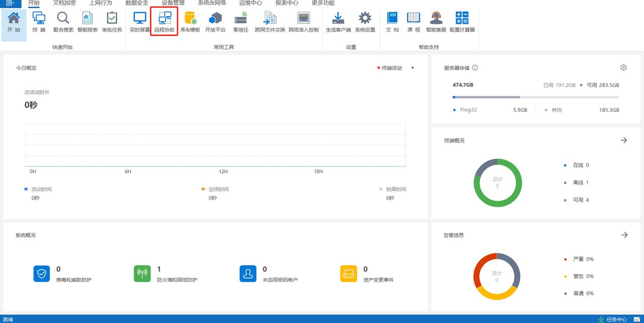644x323 pixels.
Task: Click the 实时屏幕 live screen icon
Action: pos(139,21)
